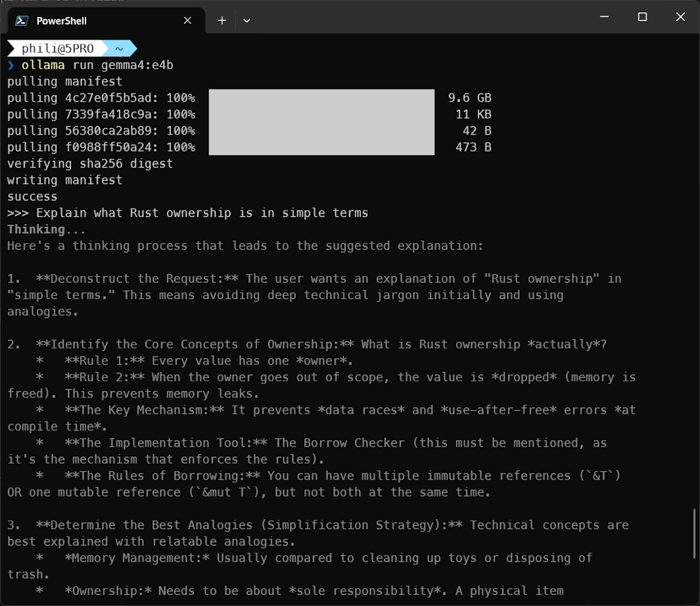Click the '473 B' size value
Image resolution: width=700 pixels, height=606 pixels.
473,148
